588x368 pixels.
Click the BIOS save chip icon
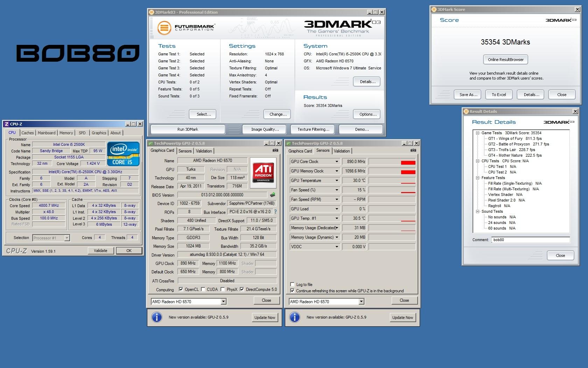pos(273,195)
